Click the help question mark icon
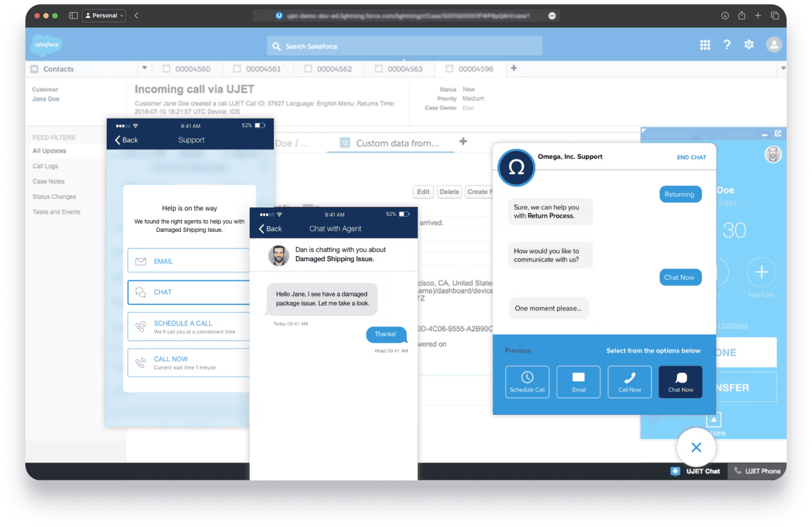The height and width of the screenshot is (527, 812). click(727, 45)
